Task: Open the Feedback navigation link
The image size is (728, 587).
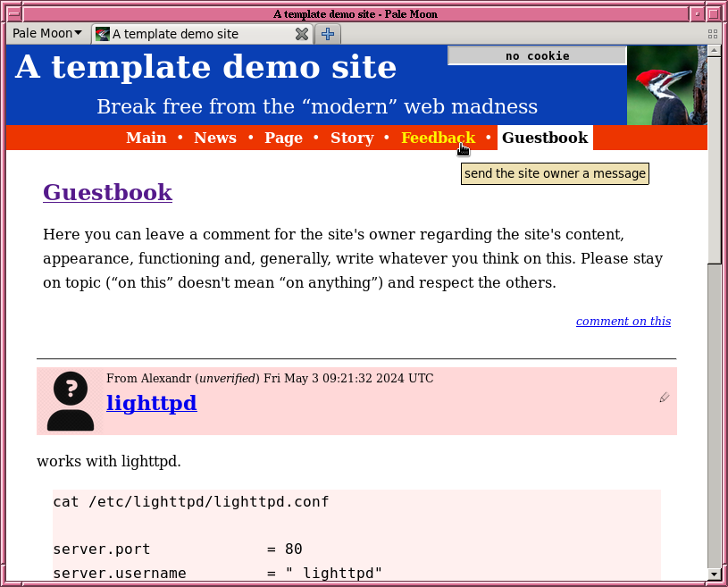Action: point(438,138)
